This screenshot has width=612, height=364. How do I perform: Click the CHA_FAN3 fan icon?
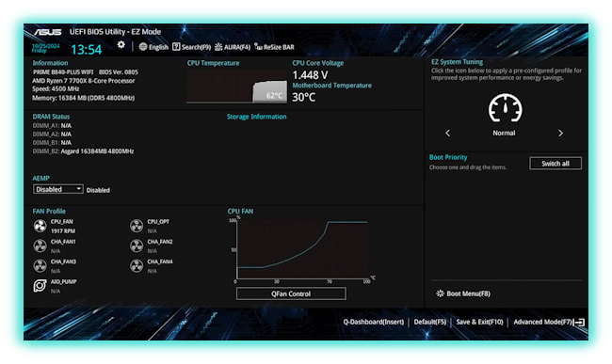pyautogui.click(x=40, y=266)
